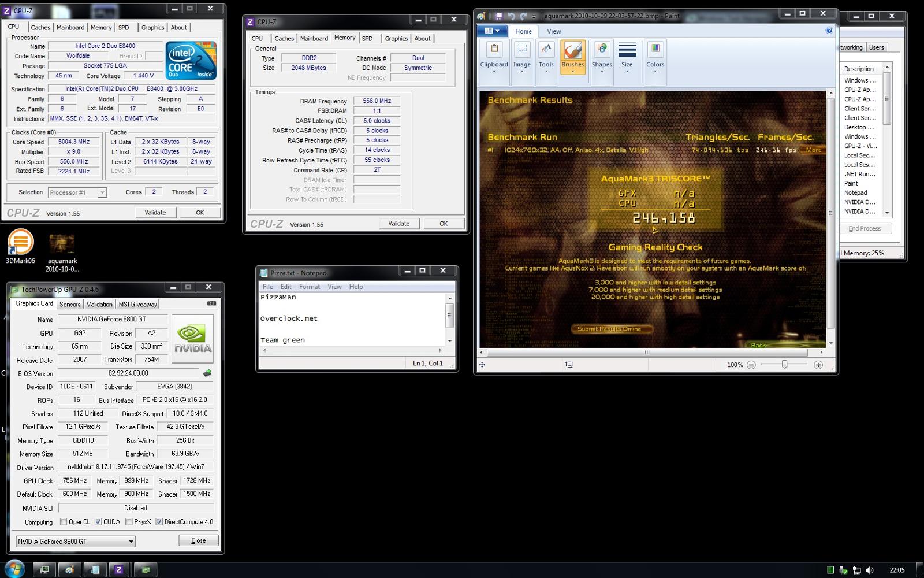Screen dimensions: 924x578
Task: Click the network tray icon
Action: (x=857, y=570)
